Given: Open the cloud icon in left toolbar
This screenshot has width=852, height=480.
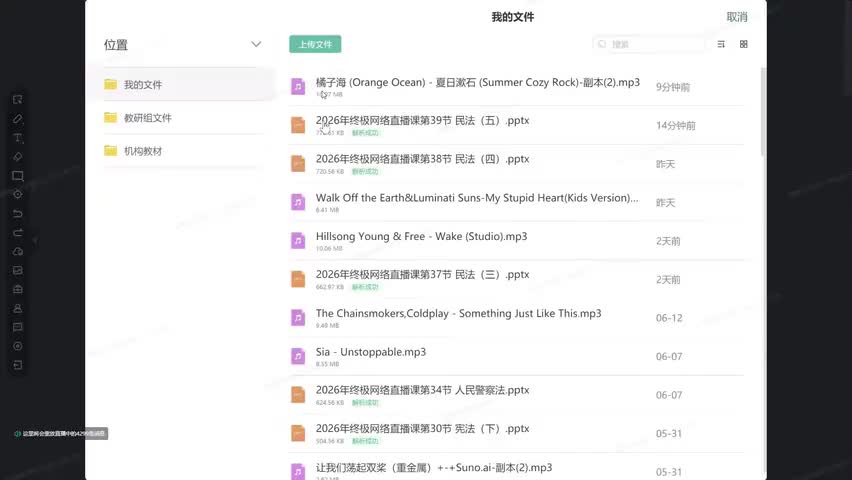Looking at the screenshot, I should (17, 251).
